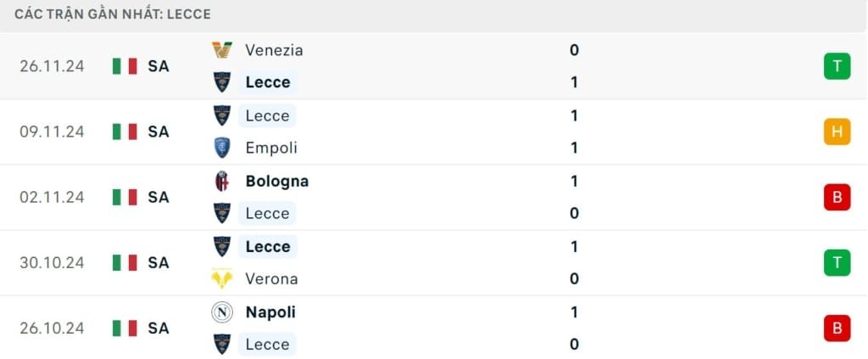The width and height of the screenshot is (868, 359).
Task: Click the Verona team crest icon
Action: (x=222, y=278)
